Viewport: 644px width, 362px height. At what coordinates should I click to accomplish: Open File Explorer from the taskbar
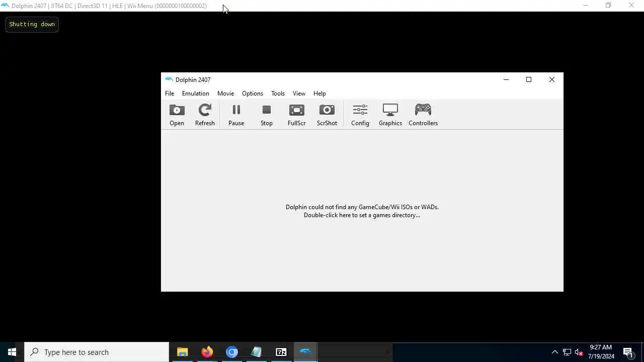(182, 352)
